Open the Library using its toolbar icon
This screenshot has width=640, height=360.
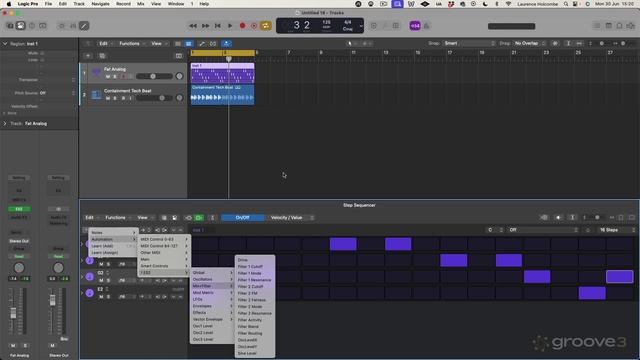click(x=10, y=26)
